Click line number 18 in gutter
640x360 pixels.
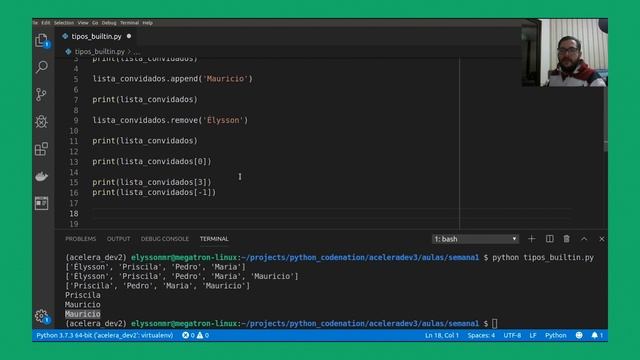click(x=73, y=213)
